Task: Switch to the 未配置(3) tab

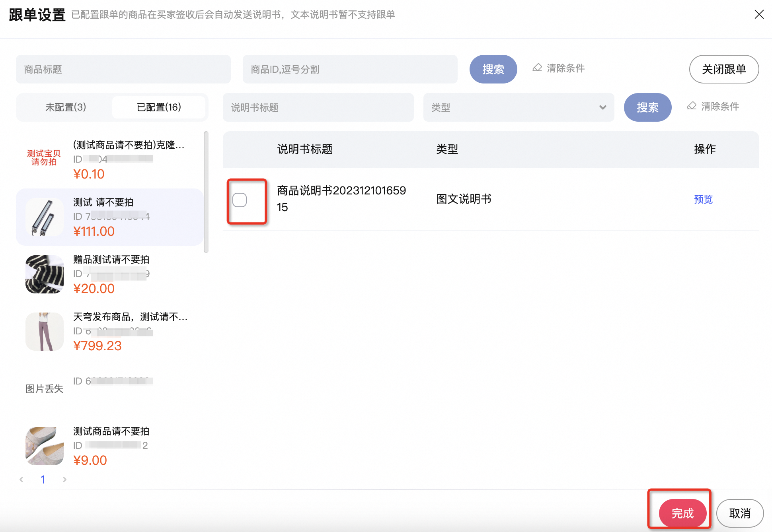Action: 66,107
